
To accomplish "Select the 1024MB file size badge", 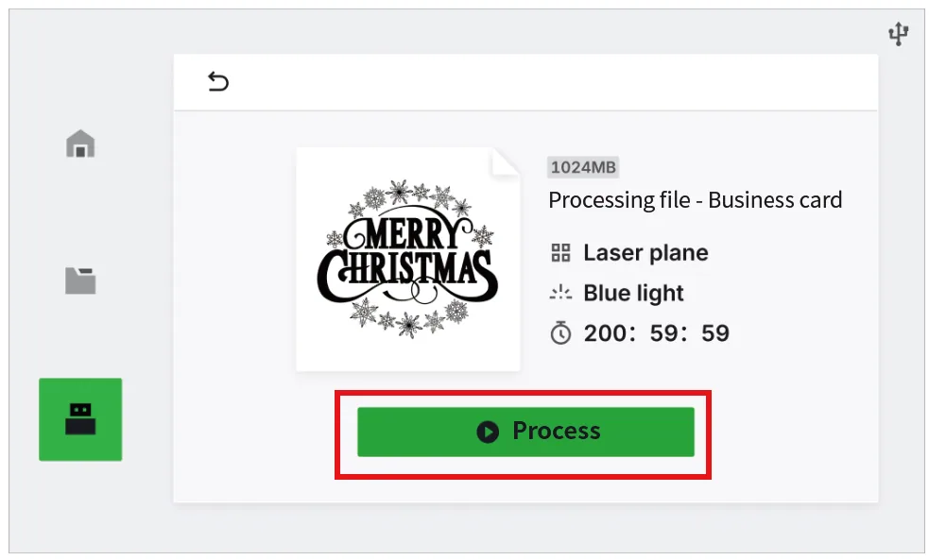I will tap(583, 167).
